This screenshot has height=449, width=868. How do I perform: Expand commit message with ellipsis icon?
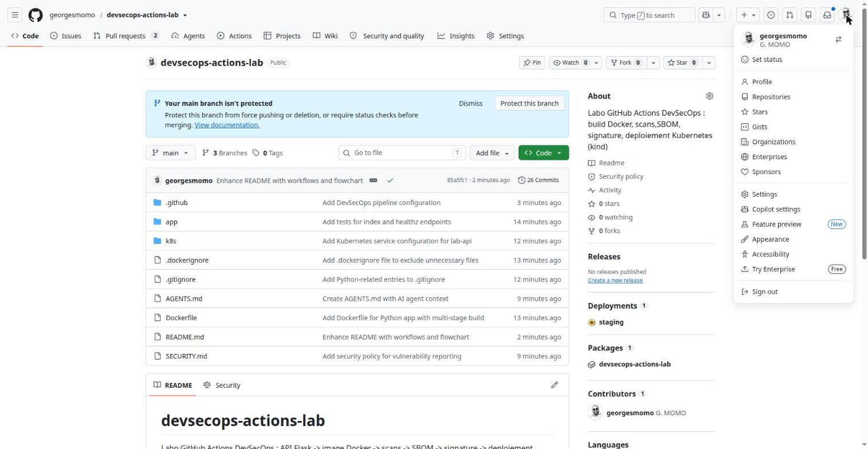(373, 180)
